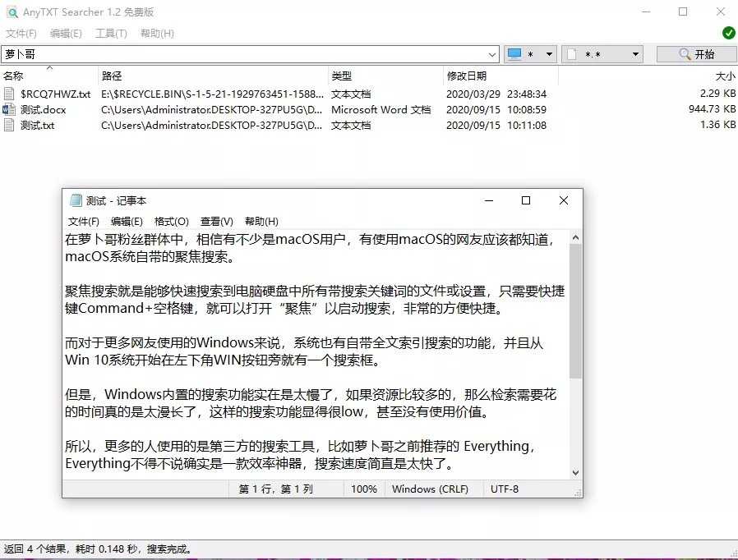
Task: Click the computer drive icon selector
Action: coord(515,54)
